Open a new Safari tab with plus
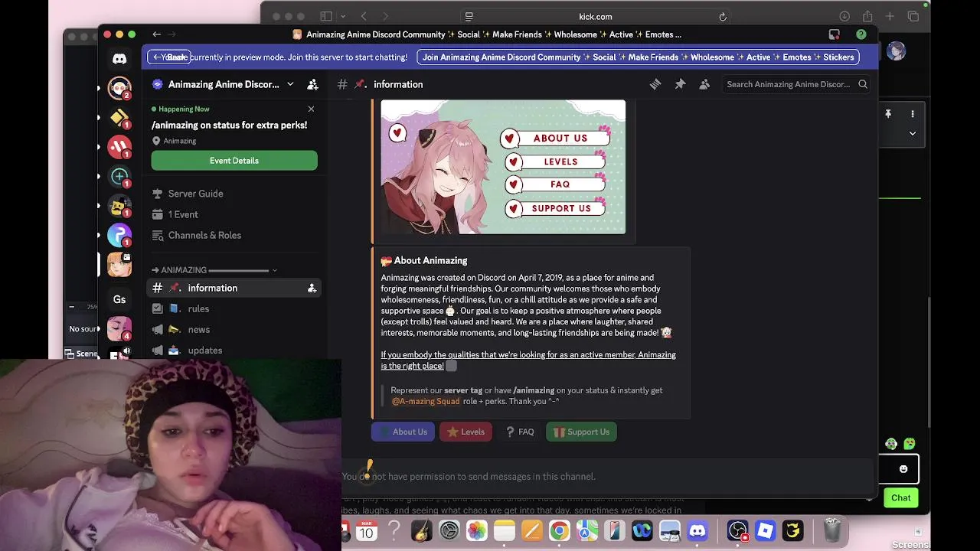This screenshot has width=980, height=551. [890, 16]
